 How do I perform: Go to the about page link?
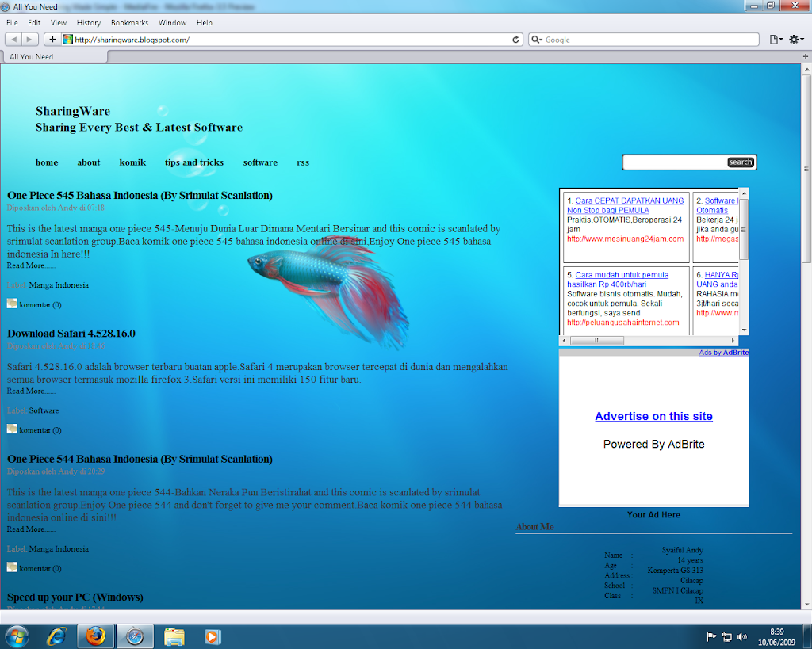(89, 162)
